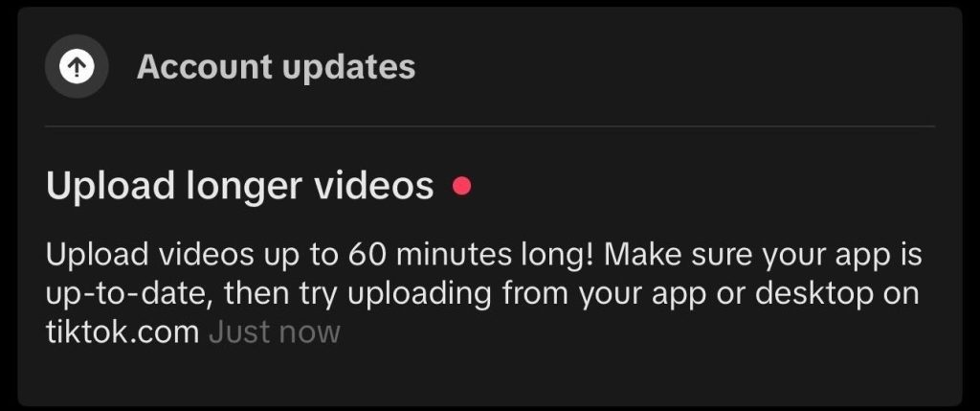Click the horizontal divider under Account updates
980x411 pixels.
(490, 126)
